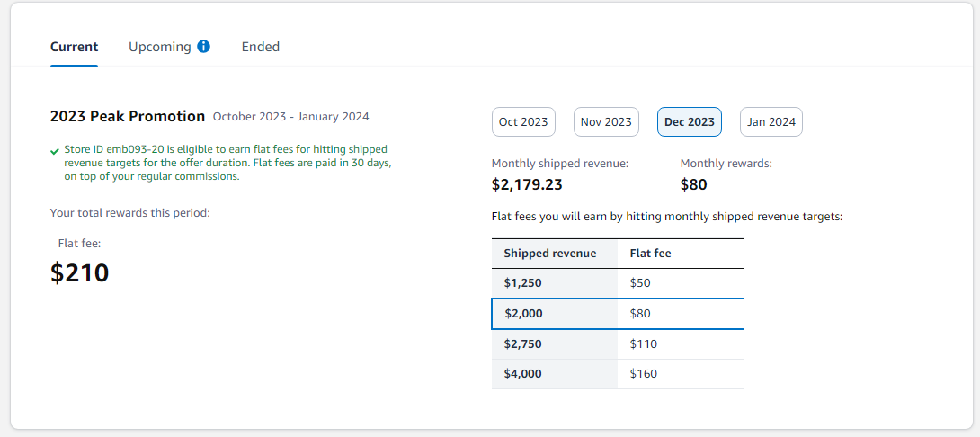Click the $210 total flat fee amount
This screenshot has height=437, width=980.
(79, 272)
